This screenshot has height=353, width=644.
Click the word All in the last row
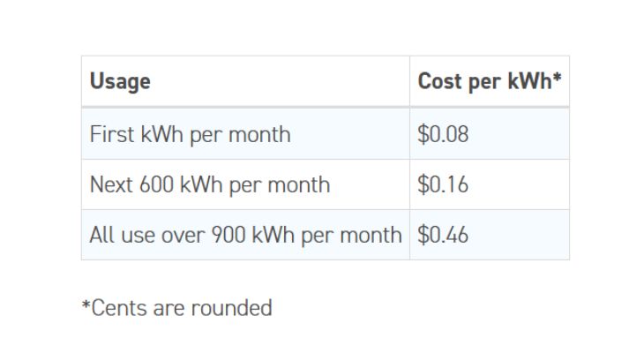point(101,236)
